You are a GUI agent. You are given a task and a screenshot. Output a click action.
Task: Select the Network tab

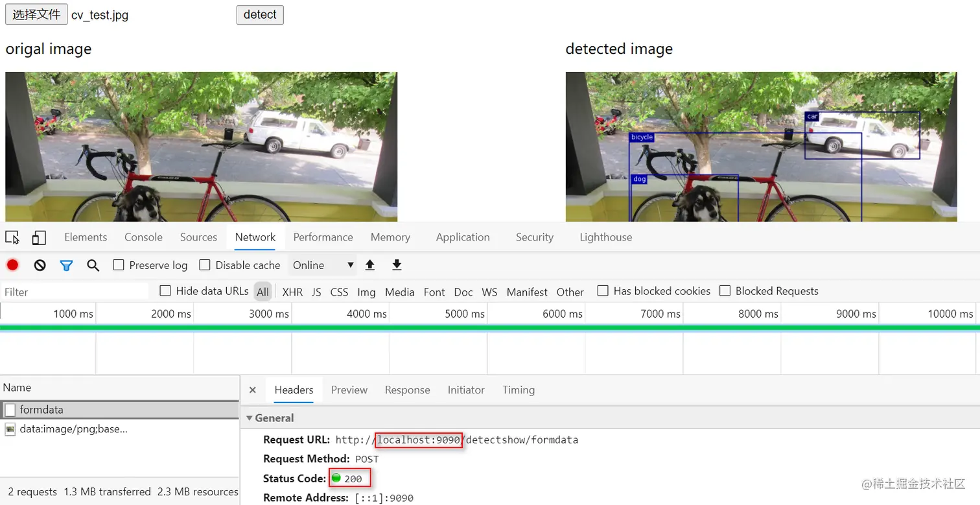point(255,237)
